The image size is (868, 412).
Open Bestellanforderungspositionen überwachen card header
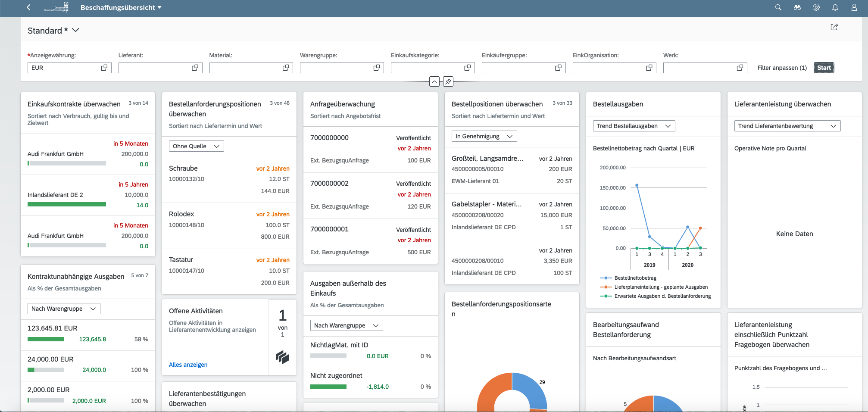click(x=229, y=114)
